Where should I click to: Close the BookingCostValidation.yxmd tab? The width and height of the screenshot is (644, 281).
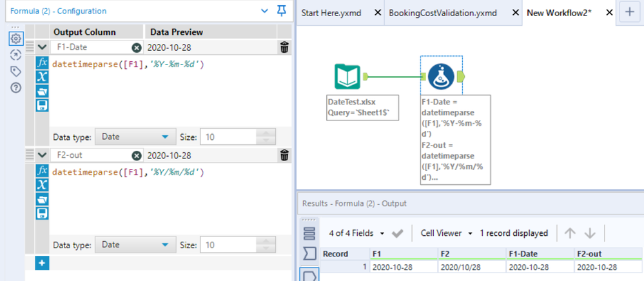[x=515, y=13]
